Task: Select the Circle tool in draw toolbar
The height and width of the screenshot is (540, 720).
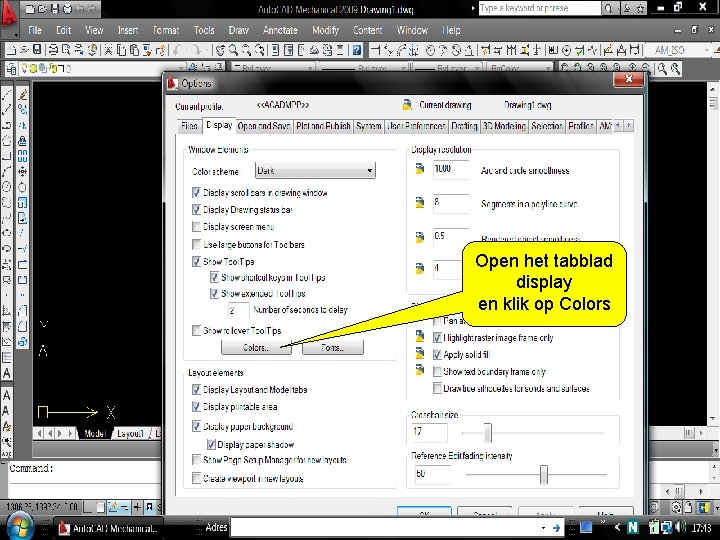Action: coord(7,186)
